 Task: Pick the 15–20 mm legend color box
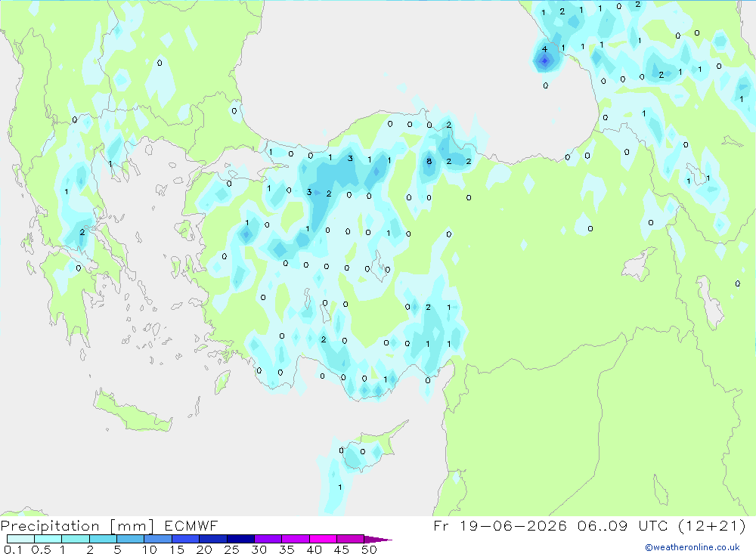coord(186,539)
